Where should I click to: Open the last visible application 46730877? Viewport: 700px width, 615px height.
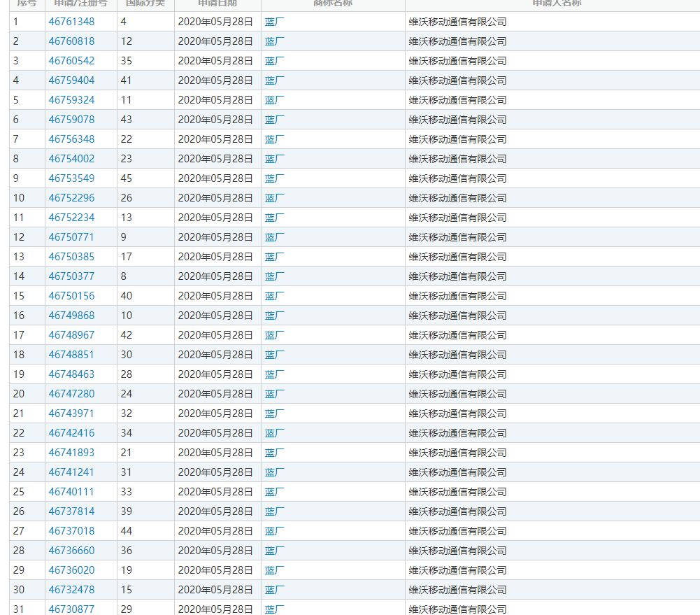pos(71,609)
